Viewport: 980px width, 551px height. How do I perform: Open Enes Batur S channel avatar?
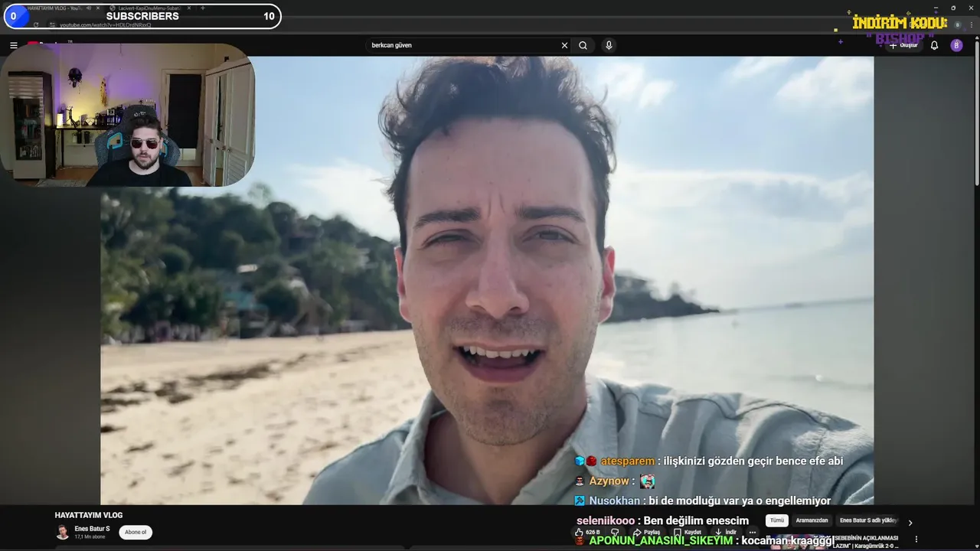pos(63,532)
